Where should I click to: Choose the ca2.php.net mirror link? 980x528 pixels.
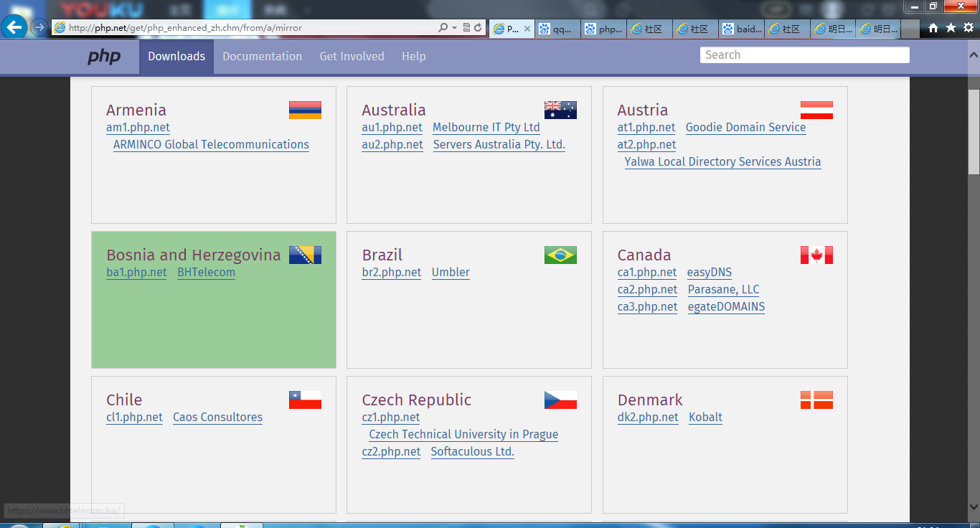click(648, 290)
